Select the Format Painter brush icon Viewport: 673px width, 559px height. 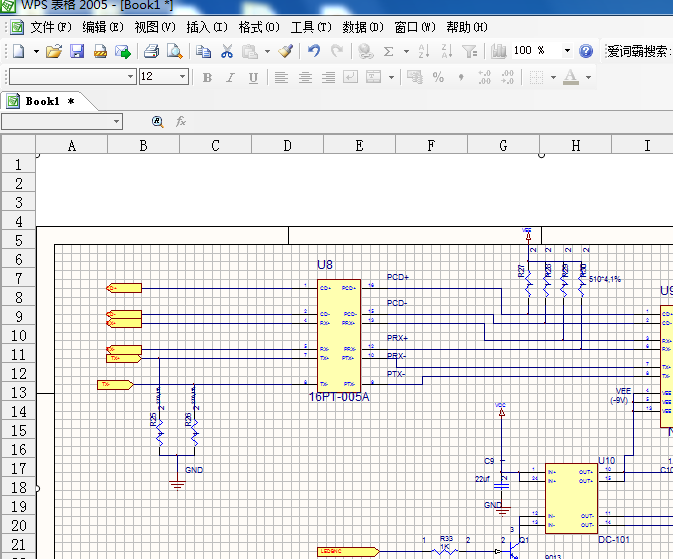[286, 51]
